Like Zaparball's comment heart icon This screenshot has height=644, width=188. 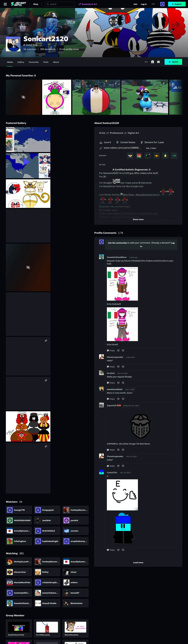[118, 450]
